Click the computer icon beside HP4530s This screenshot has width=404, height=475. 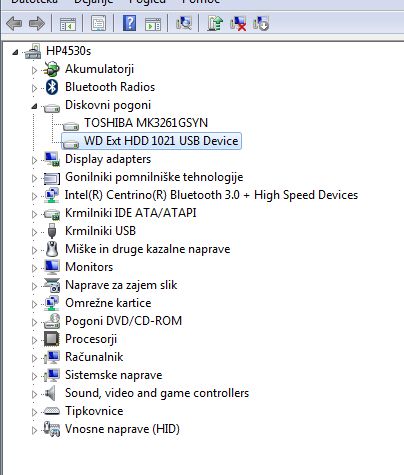[33, 51]
